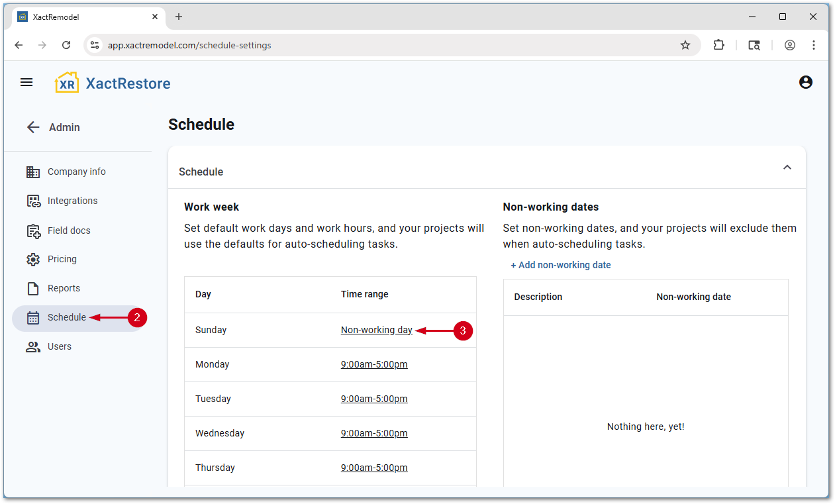Viewport: 835px width, 504px height.
Task: Click the back arrow beside Admin
Action: (33, 127)
